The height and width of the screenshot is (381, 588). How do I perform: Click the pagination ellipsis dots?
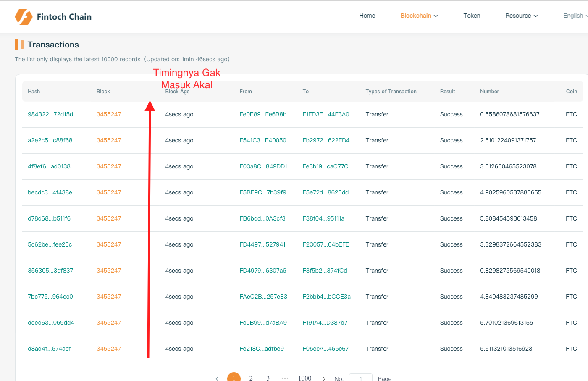285,378
